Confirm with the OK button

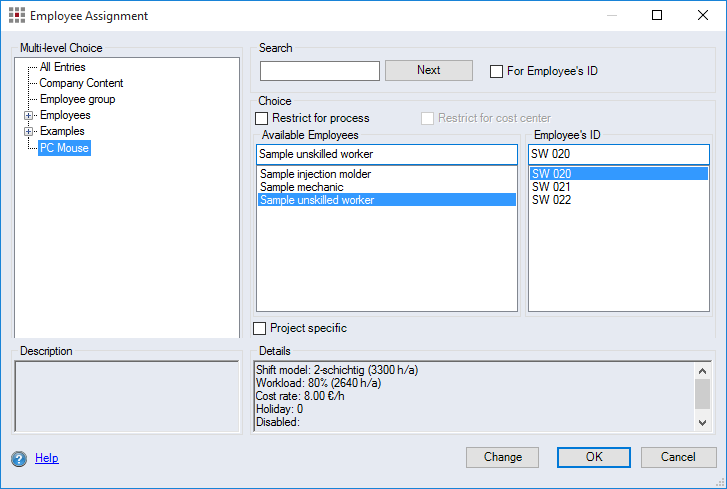(x=594, y=457)
